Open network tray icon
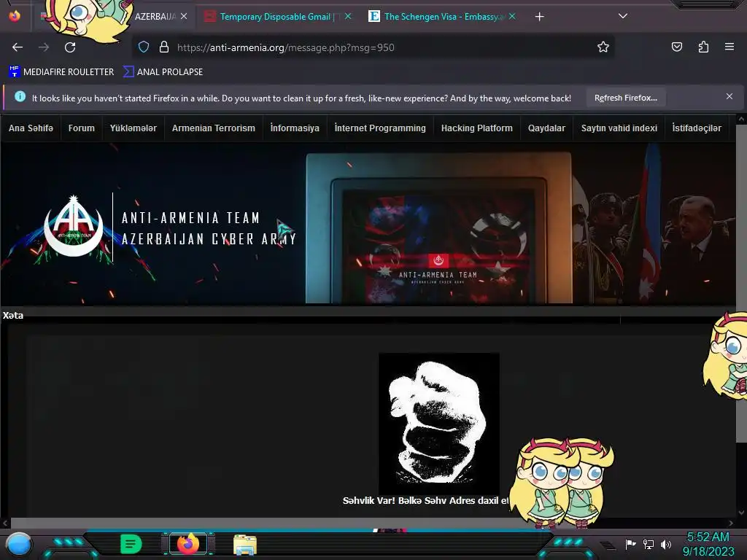 [649, 544]
